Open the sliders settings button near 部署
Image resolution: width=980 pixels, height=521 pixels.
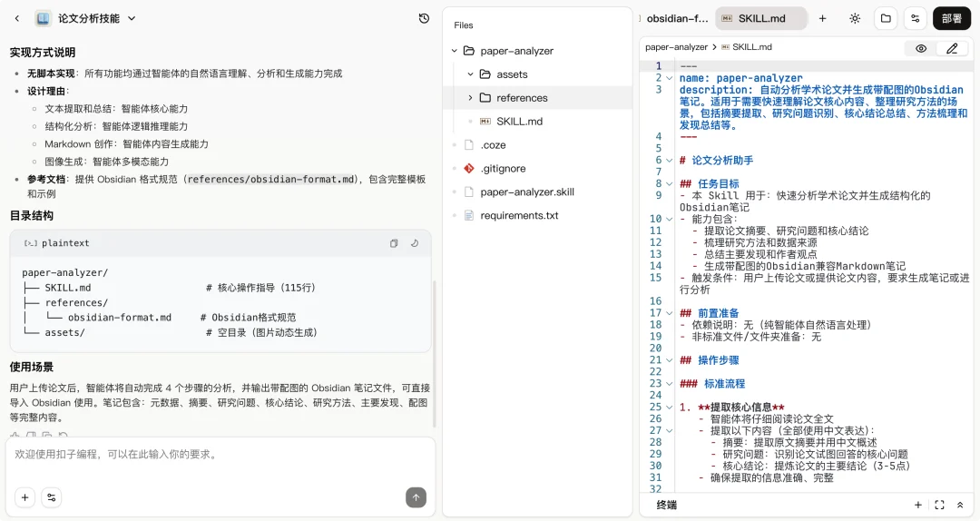(x=915, y=19)
